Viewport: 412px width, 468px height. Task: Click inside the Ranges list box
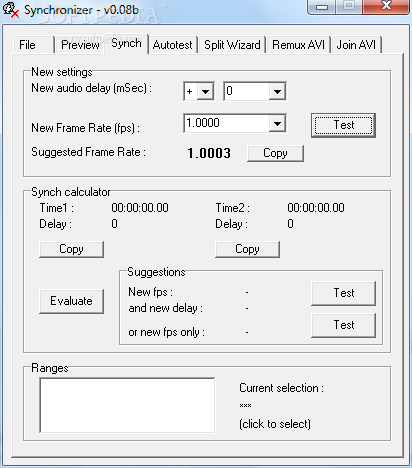pos(127,405)
